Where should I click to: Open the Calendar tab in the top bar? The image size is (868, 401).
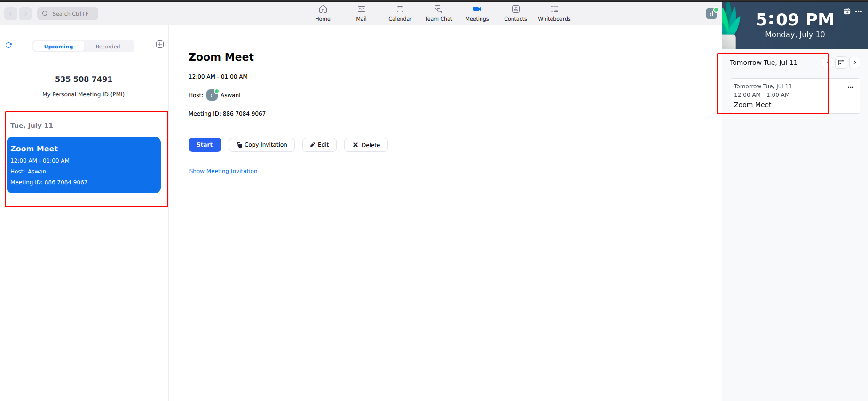pyautogui.click(x=400, y=13)
